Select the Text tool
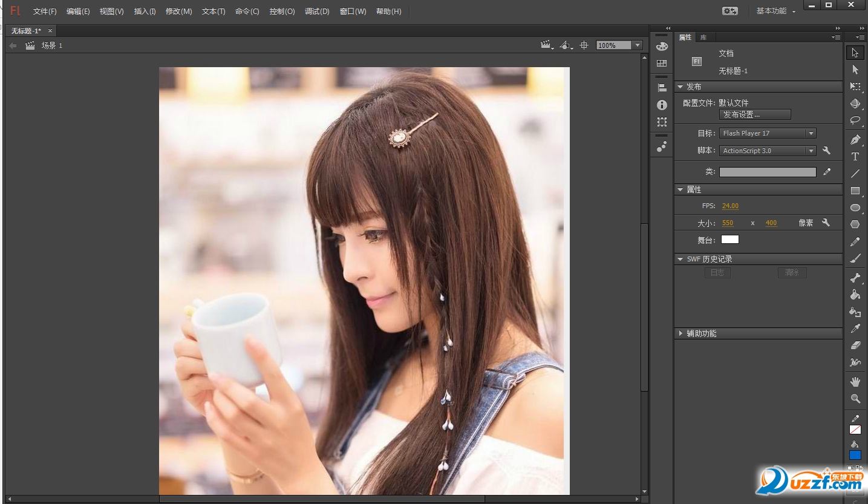The height and width of the screenshot is (504, 868). click(x=855, y=157)
